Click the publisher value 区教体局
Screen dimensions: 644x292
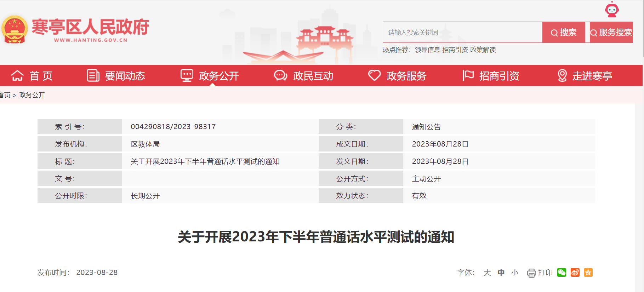pyautogui.click(x=145, y=144)
